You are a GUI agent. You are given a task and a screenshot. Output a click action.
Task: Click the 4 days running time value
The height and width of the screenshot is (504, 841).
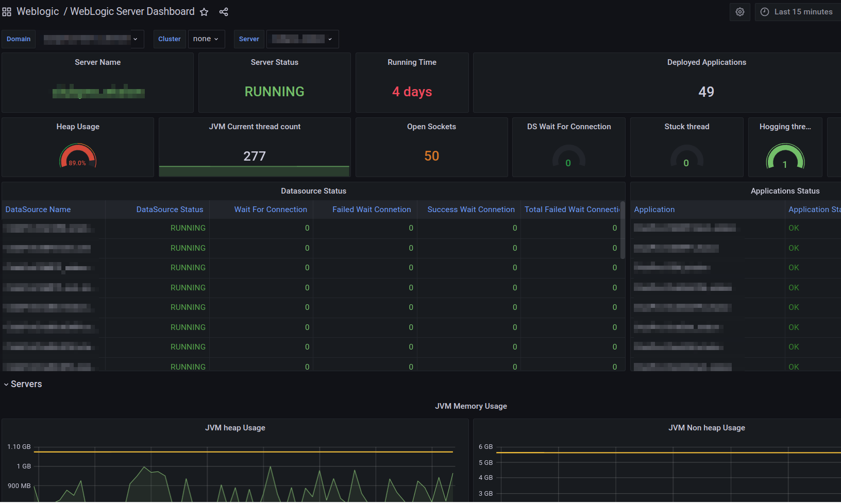coord(412,92)
